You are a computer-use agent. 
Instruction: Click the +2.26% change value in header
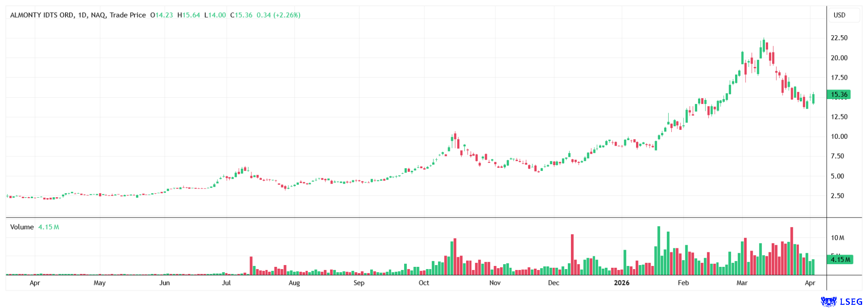pyautogui.click(x=287, y=15)
